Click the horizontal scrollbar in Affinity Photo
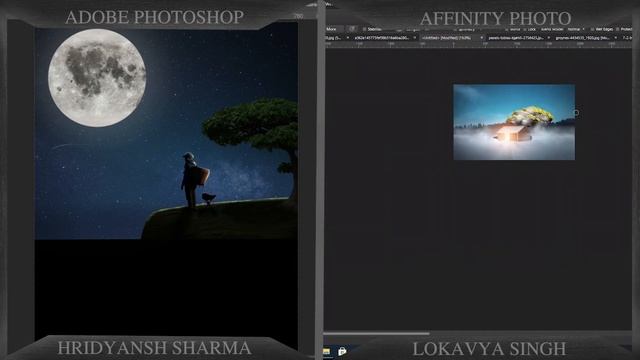This screenshot has width=640, height=360. pos(376,333)
